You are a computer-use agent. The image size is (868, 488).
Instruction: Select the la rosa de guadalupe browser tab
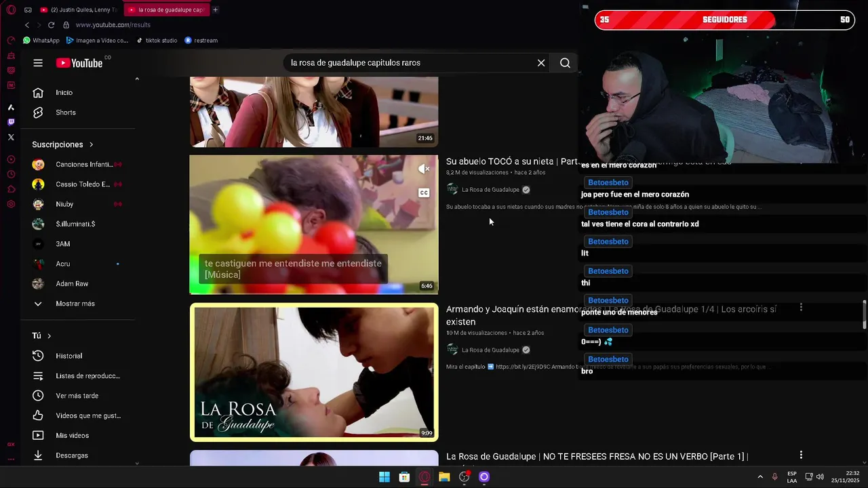[x=166, y=10]
